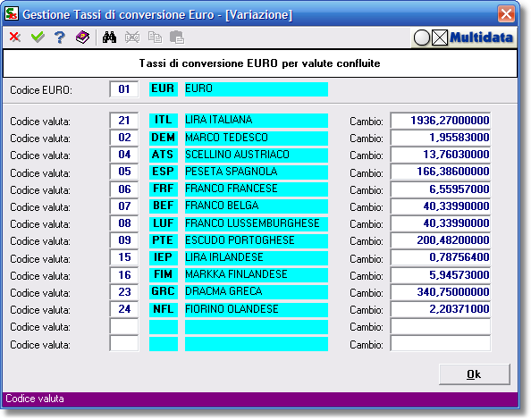Image resolution: width=531 pixels, height=420 pixels.
Task: Select the Codice EURO field containing 01
Action: [124, 89]
